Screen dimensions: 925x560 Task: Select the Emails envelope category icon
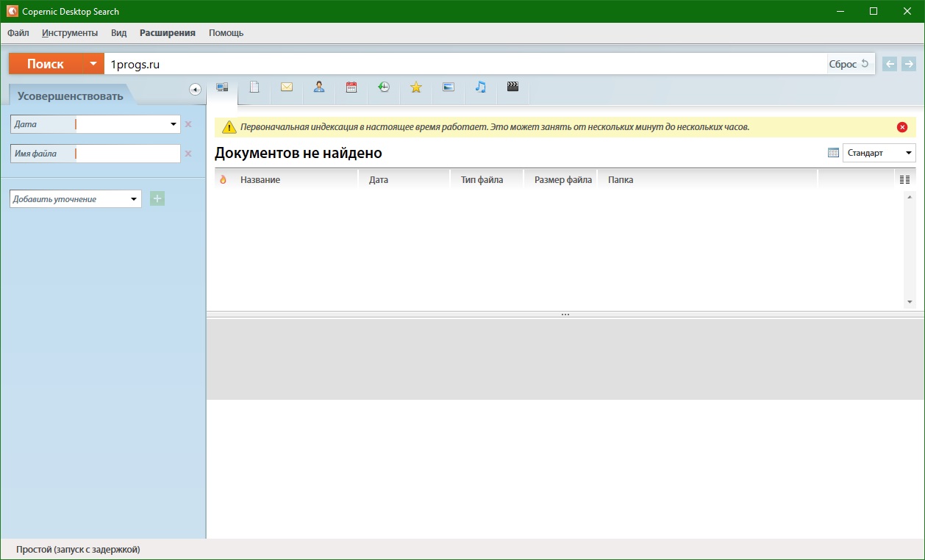click(287, 87)
